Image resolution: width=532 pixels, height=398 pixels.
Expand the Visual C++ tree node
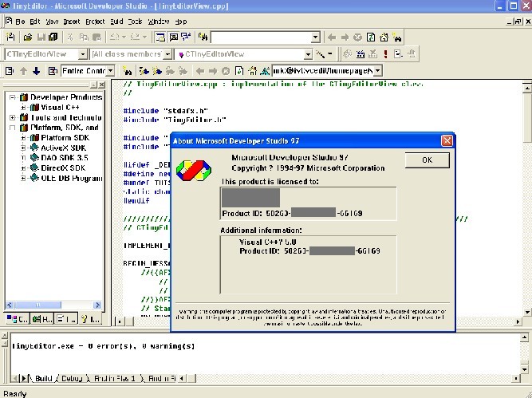(x=23, y=108)
